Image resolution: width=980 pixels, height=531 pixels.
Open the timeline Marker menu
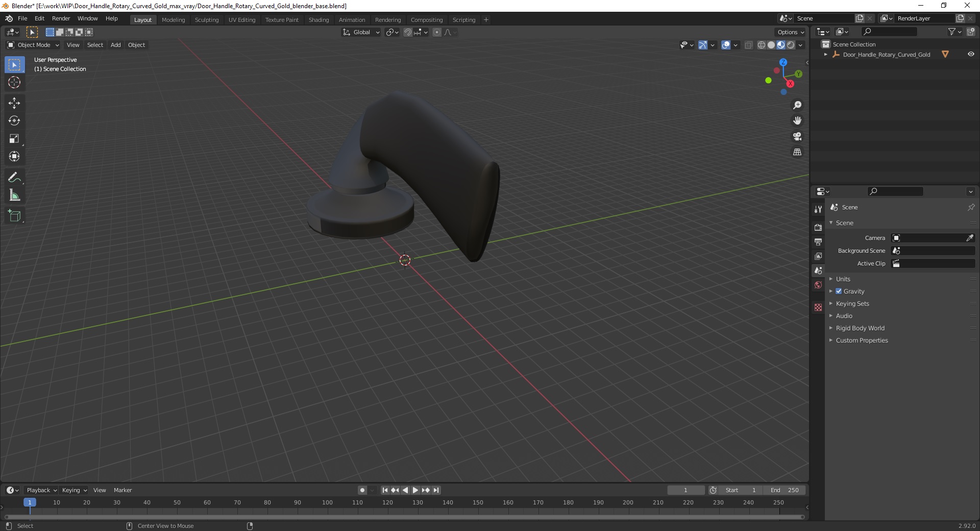click(122, 490)
